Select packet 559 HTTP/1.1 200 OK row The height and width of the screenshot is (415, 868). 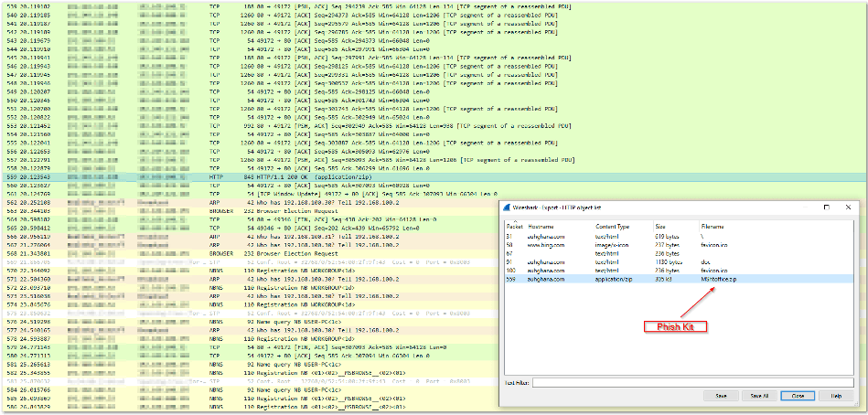coord(434,177)
